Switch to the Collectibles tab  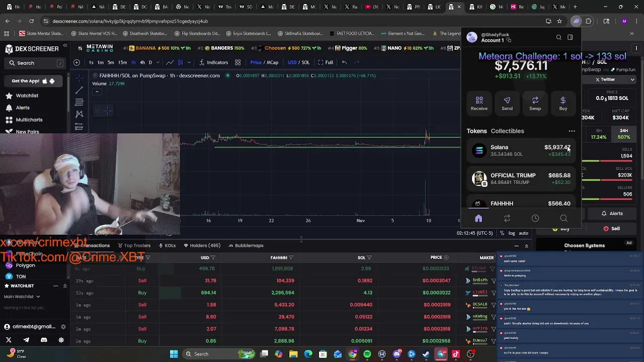(x=507, y=131)
